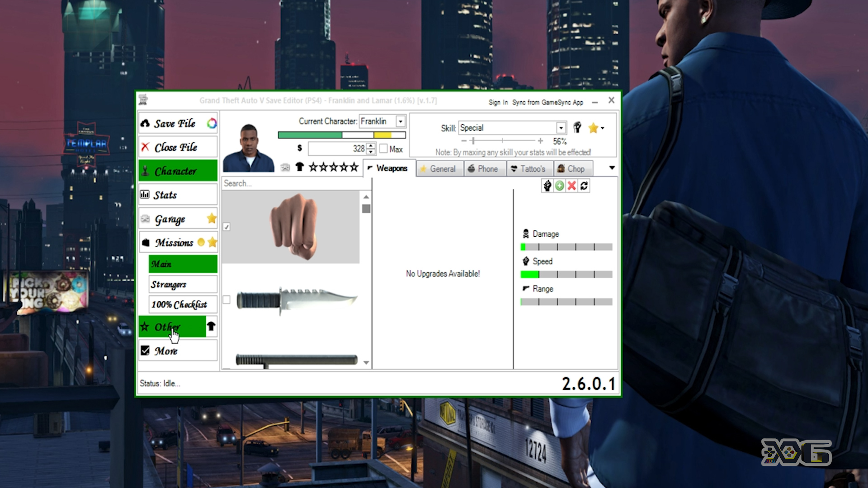Drag the Special skill percentage slider
Image resolution: width=868 pixels, height=488 pixels.
point(473,141)
